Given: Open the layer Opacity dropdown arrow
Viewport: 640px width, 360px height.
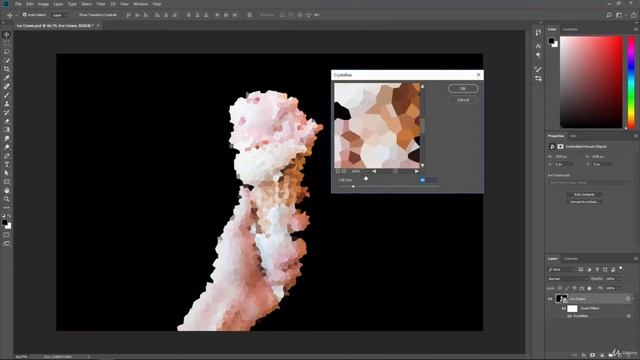Looking at the screenshot, I should (619, 279).
